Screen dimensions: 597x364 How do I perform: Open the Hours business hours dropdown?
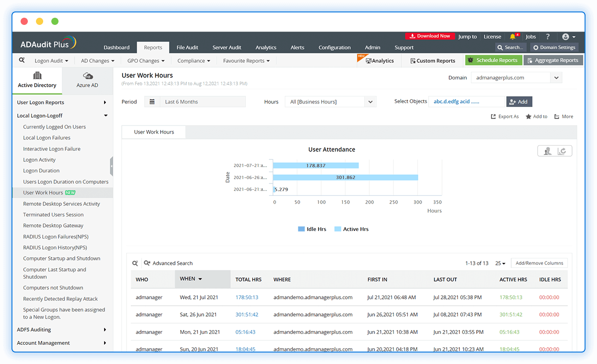(x=330, y=102)
